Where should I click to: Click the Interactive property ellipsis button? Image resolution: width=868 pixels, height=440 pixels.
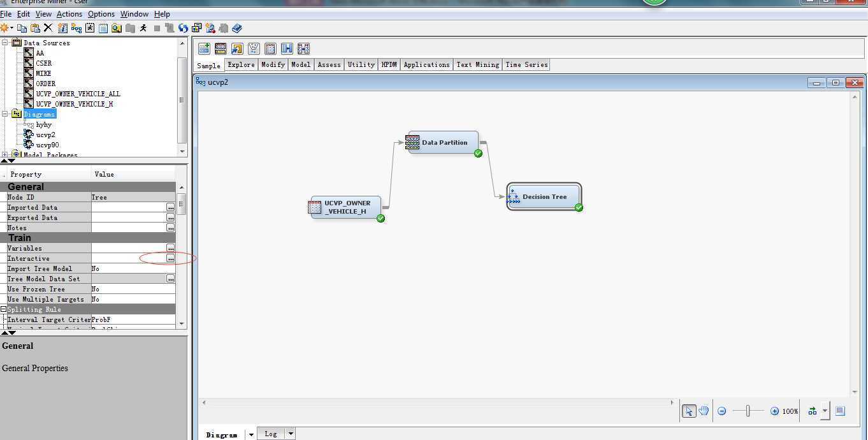171,258
